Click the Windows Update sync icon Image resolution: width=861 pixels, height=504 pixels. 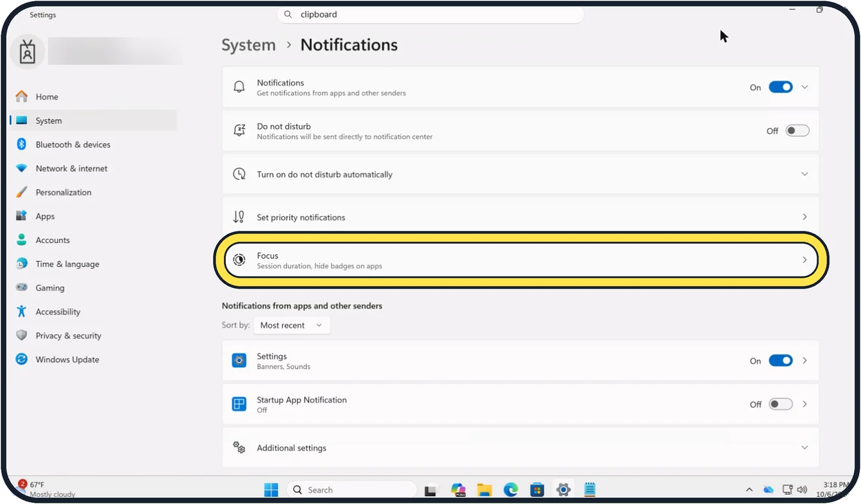click(22, 359)
